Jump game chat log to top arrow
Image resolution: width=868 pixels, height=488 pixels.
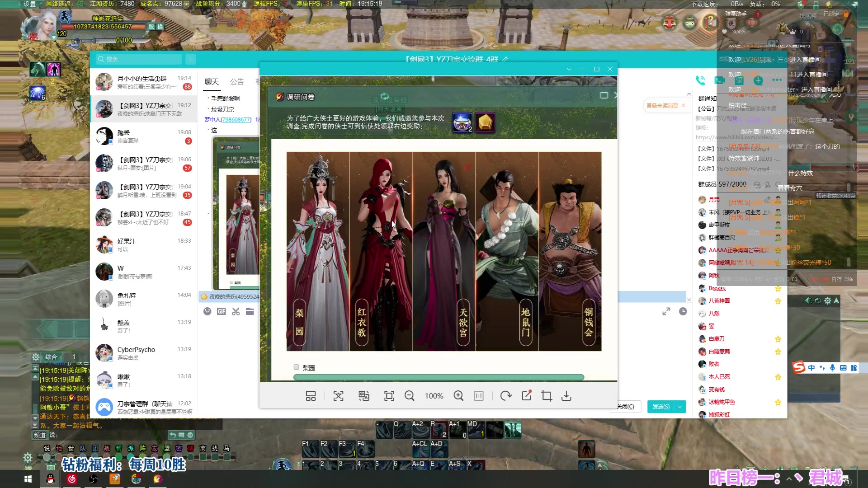pos(35,369)
